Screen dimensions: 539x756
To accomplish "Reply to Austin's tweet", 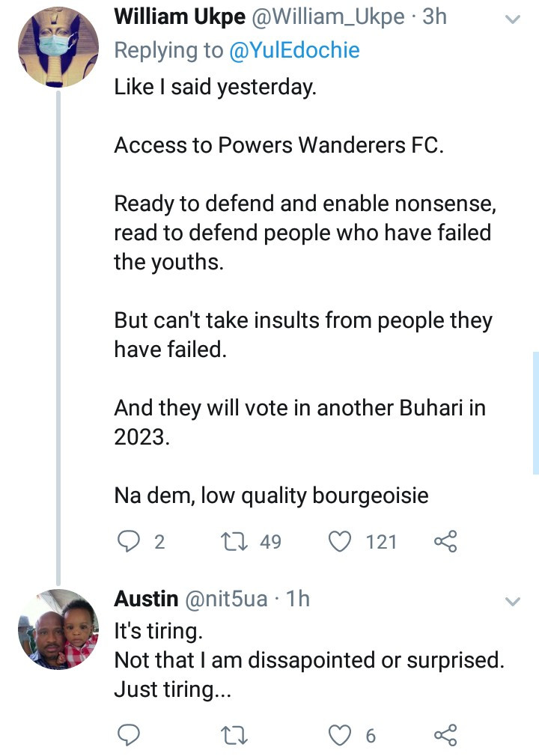I will (130, 736).
